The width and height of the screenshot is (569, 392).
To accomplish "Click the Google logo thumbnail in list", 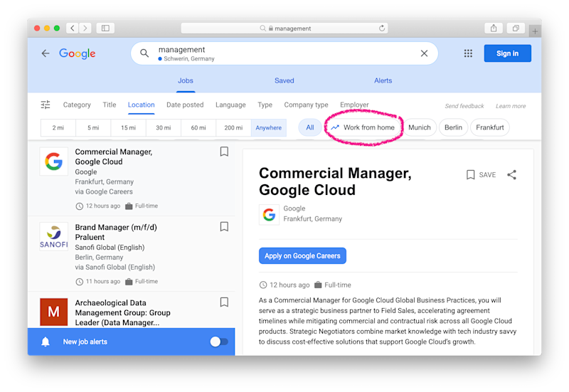I will [x=54, y=161].
